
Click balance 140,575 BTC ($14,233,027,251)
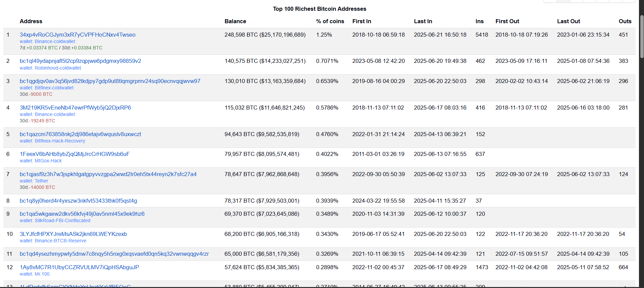[x=265, y=61]
